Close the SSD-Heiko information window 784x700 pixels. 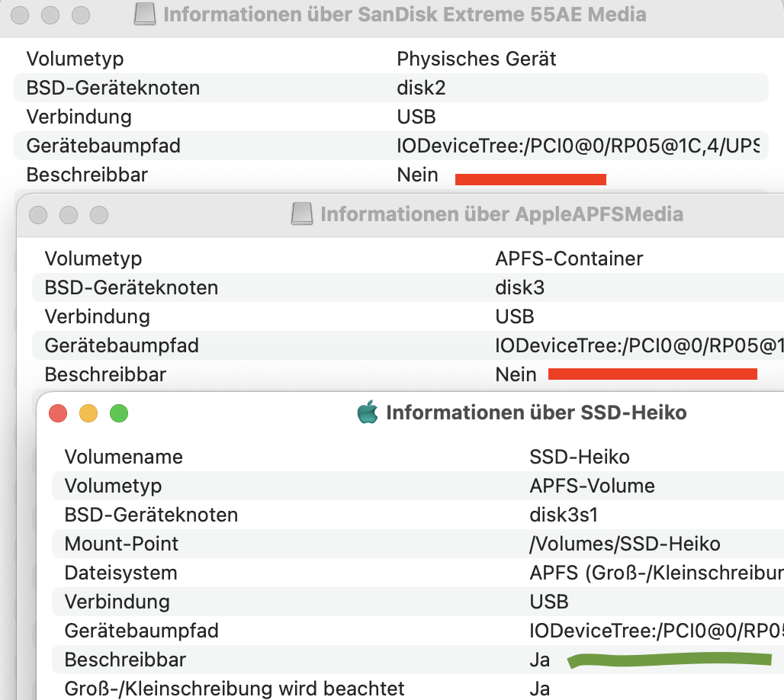pyautogui.click(x=58, y=414)
